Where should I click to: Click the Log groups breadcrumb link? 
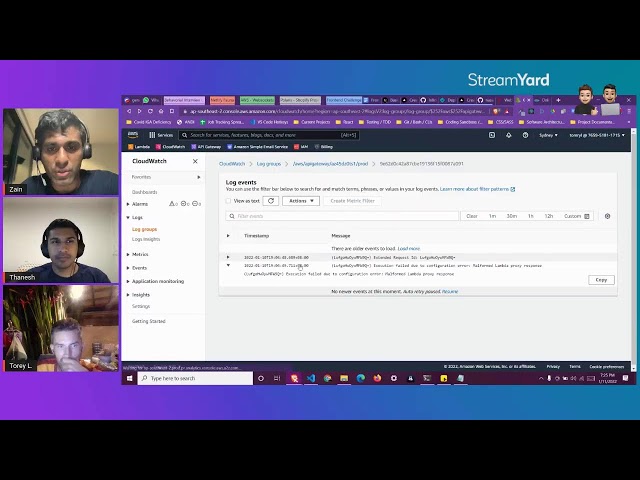pyautogui.click(x=269, y=164)
